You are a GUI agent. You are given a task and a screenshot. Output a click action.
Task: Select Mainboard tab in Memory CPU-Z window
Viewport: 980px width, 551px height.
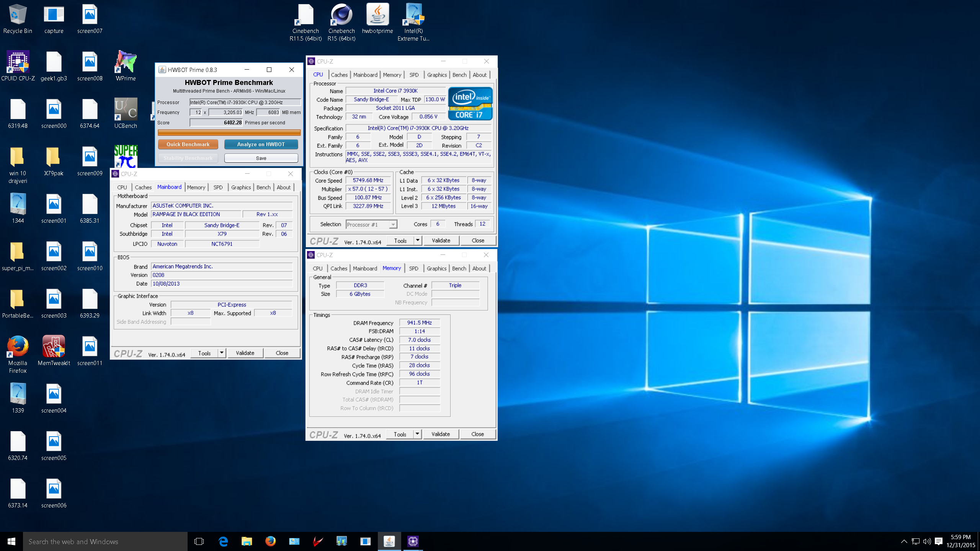(365, 269)
